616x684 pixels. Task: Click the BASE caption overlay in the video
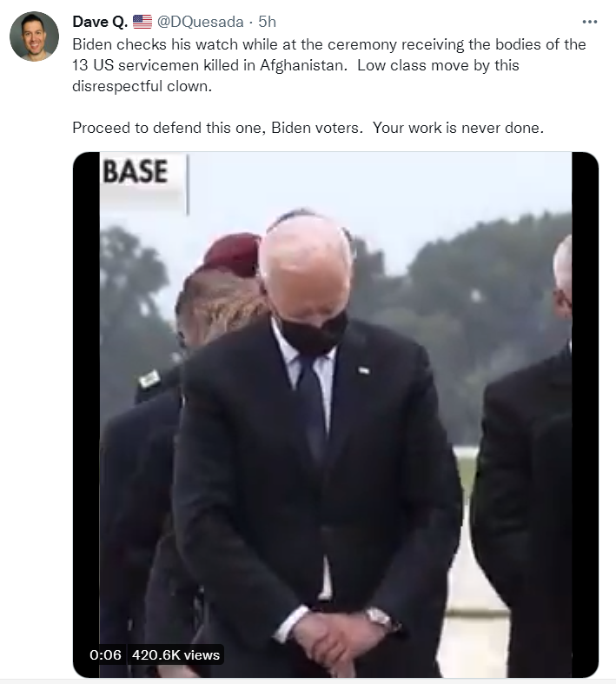pos(136,171)
